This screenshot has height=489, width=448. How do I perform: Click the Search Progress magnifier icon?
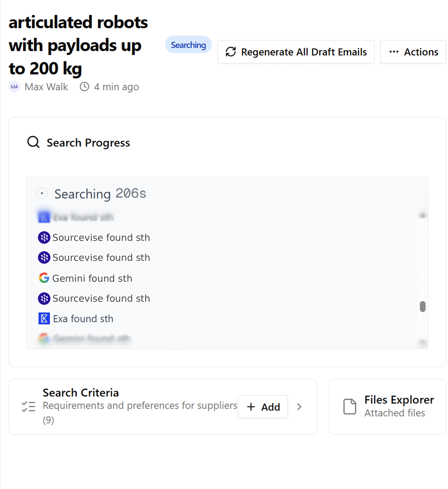[x=33, y=143]
